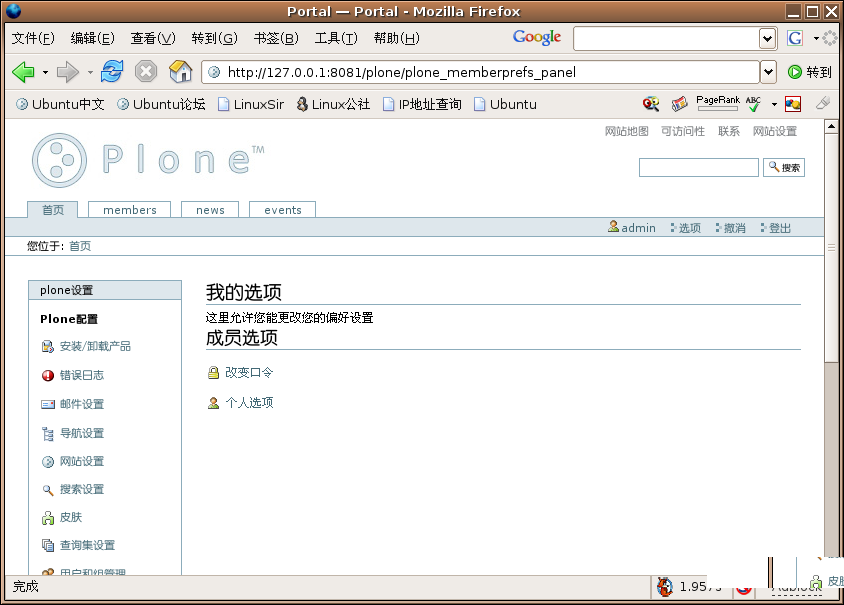Viewport: 844px width, 605px height.
Task: Open the 文件(F) menu
Action: click(33, 38)
